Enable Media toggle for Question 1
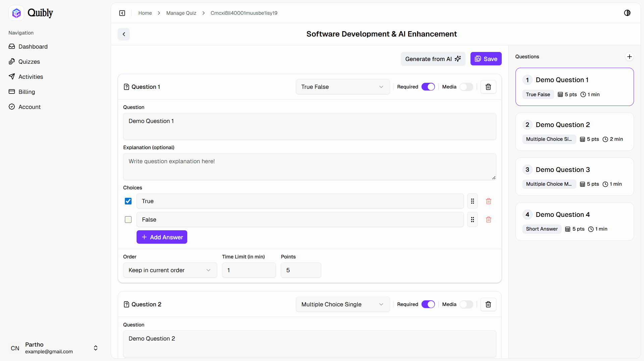The width and height of the screenshot is (644, 361). pyautogui.click(x=466, y=87)
